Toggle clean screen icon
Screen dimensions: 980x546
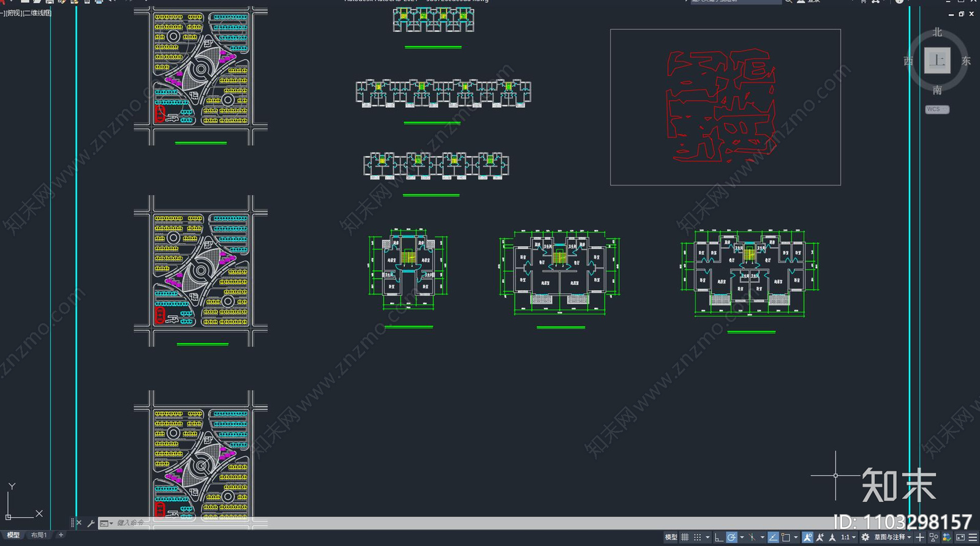[x=960, y=537]
